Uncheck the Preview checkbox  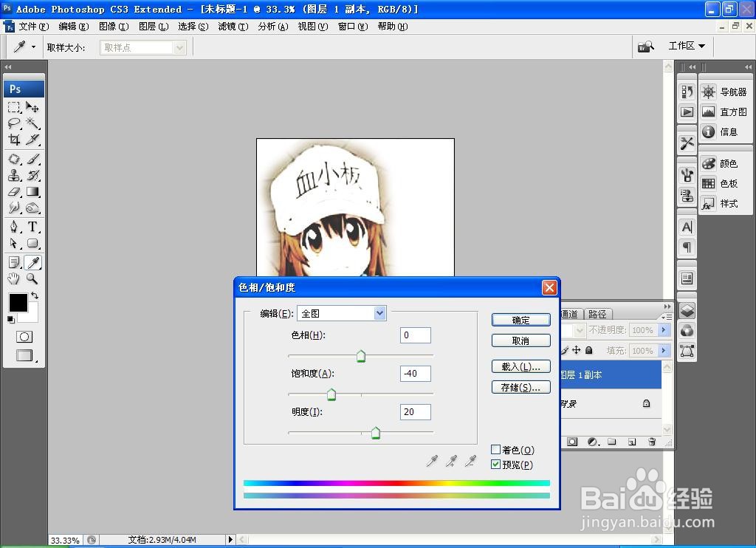tap(495, 464)
